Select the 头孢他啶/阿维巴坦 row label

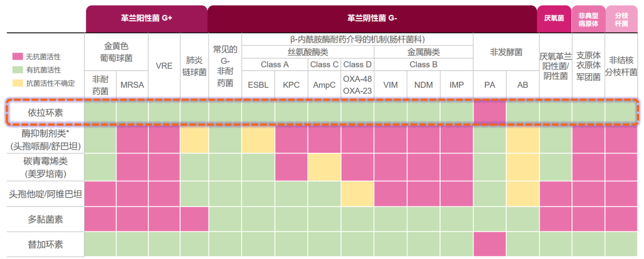click(x=45, y=194)
